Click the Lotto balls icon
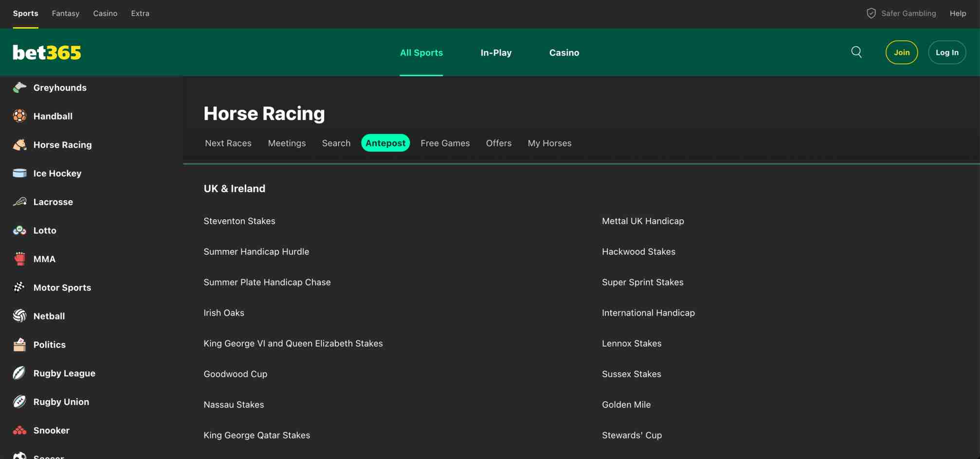980x459 pixels. [19, 230]
